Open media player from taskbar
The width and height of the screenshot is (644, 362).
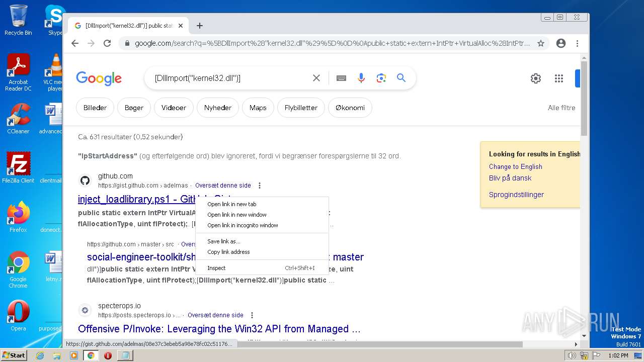[73, 355]
